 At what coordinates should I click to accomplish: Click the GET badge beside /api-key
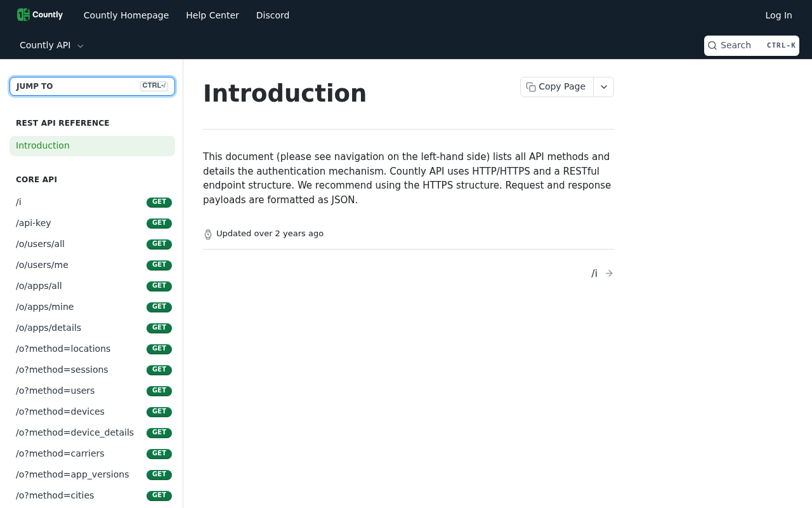[159, 223]
